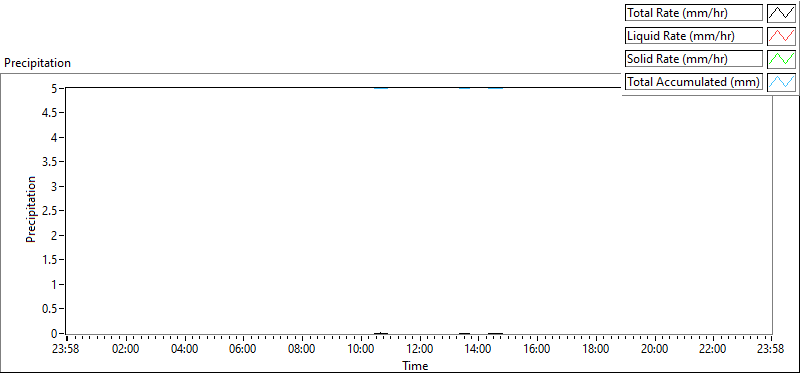The image size is (800, 373).
Task: Click the Total Accumulated blue line sample icon
Action: point(782,82)
